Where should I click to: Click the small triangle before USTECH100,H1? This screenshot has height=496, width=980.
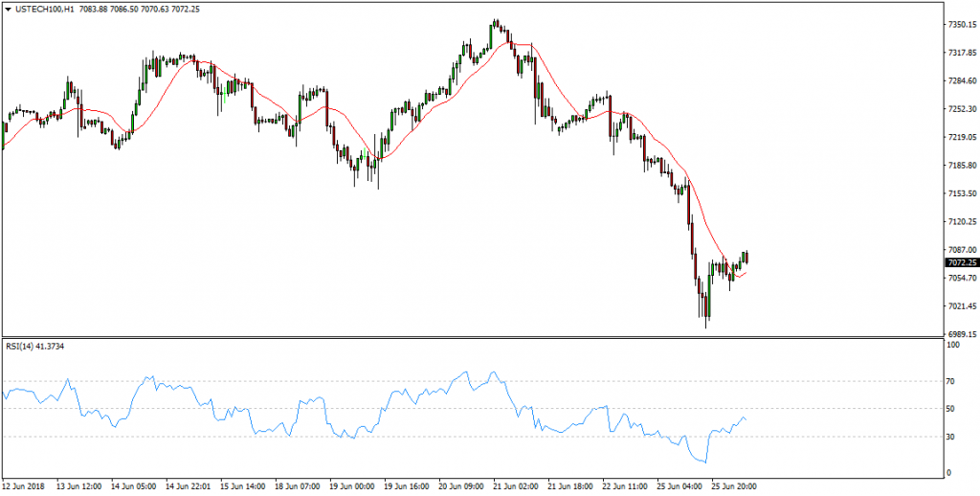pos(8,9)
